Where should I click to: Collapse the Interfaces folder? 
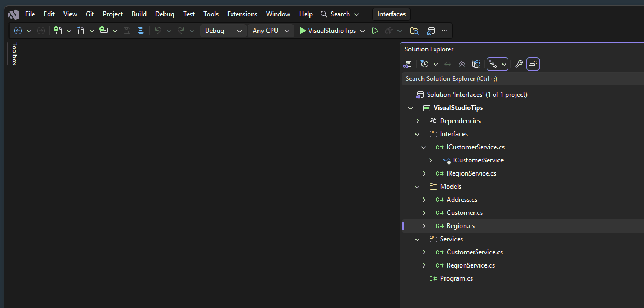[x=417, y=134]
